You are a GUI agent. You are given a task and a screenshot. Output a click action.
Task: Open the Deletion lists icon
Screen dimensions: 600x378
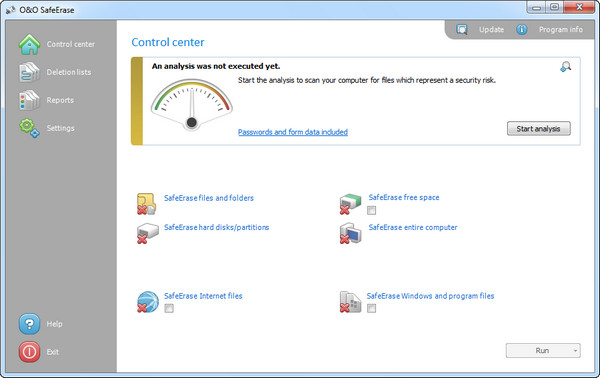click(x=29, y=72)
